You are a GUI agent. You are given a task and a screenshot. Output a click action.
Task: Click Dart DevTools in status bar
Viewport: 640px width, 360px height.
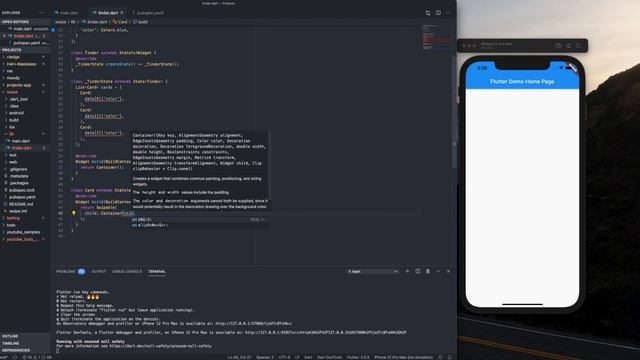point(329,358)
